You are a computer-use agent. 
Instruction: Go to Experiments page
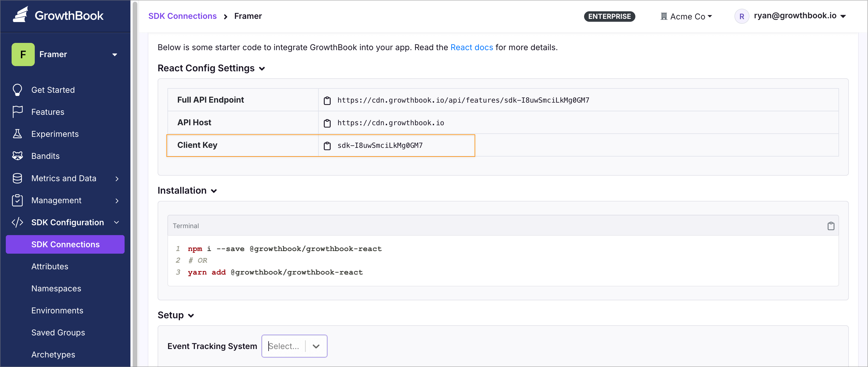tap(55, 134)
